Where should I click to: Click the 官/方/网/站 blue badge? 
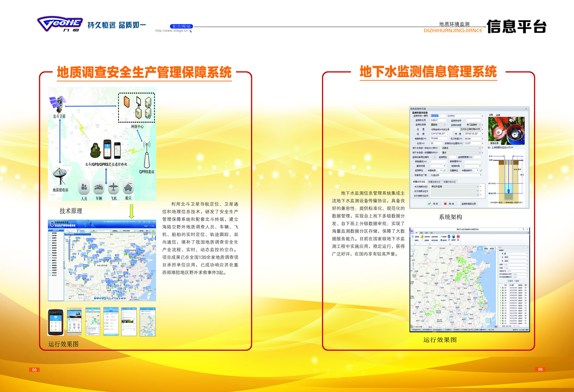coord(181,26)
